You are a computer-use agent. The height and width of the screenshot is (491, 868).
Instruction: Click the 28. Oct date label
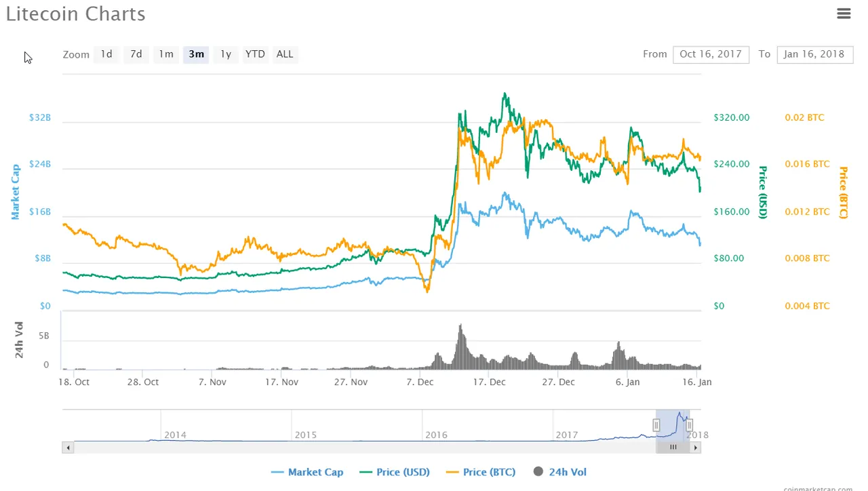[x=142, y=382]
